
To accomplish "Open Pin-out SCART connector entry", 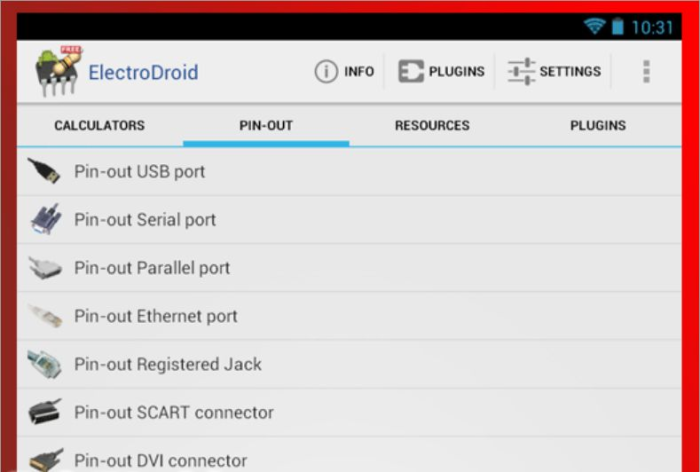I will pyautogui.click(x=349, y=412).
